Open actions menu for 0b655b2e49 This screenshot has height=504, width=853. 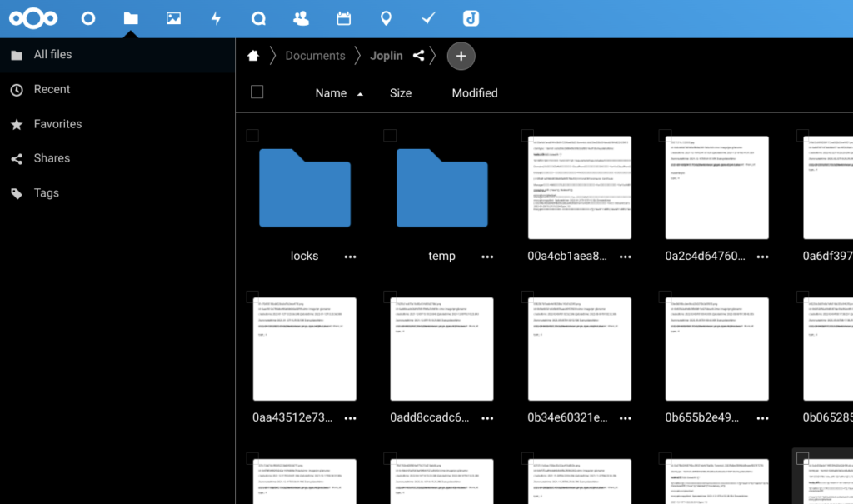pyautogui.click(x=763, y=418)
